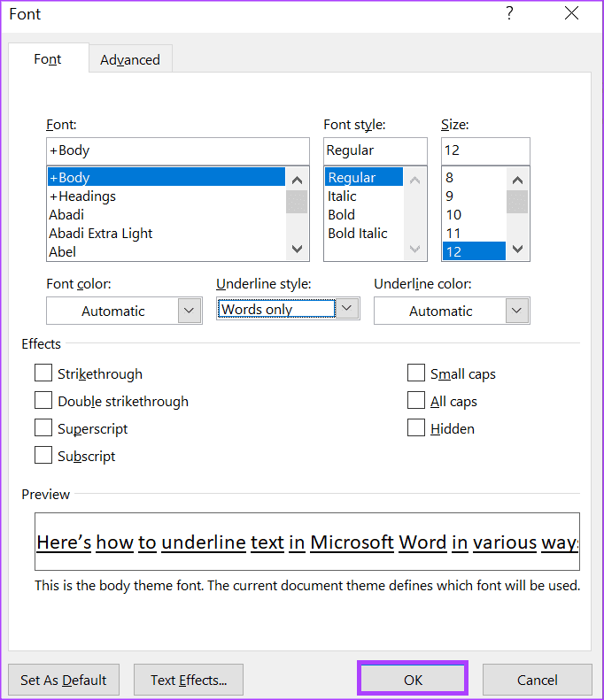The width and height of the screenshot is (604, 700).
Task: Choose Italic font style
Action: point(364,196)
